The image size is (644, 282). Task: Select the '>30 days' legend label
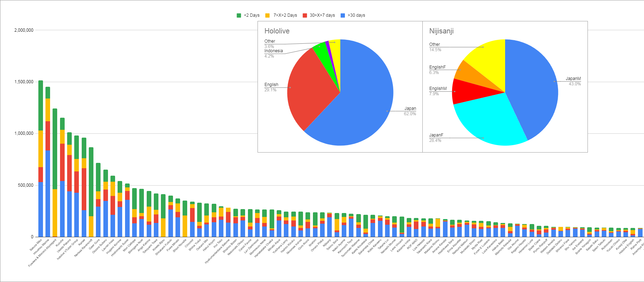pos(356,15)
